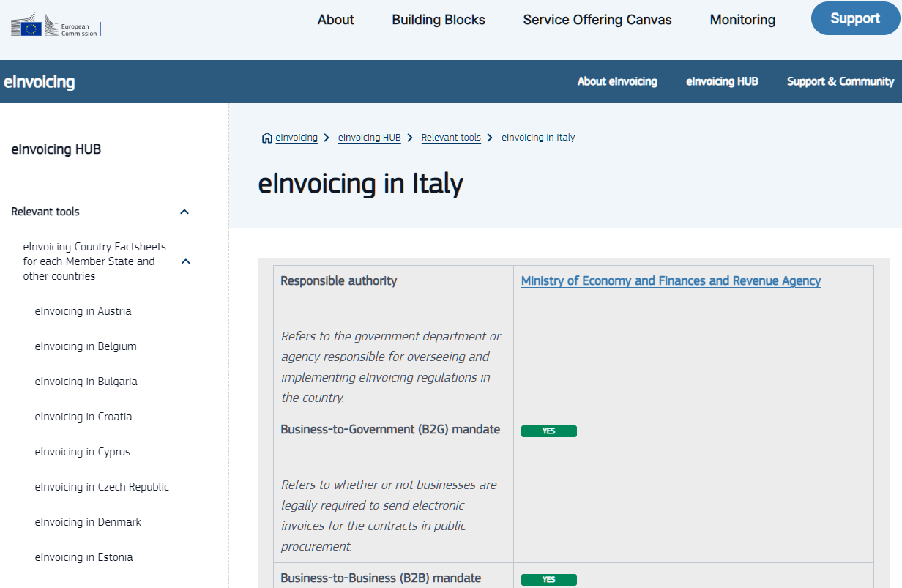Select Relevant tools in sidebar
Viewport: 902px width, 588px height.
pos(45,212)
